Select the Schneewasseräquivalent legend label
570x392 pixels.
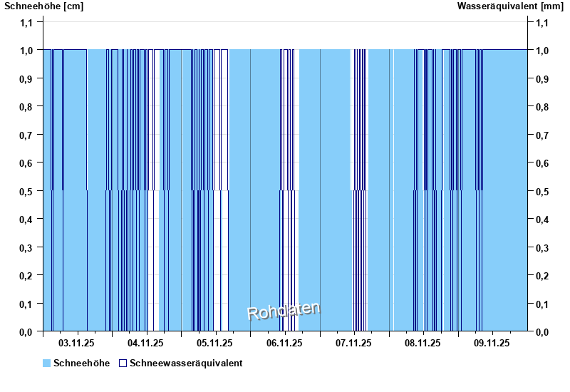[x=186, y=363]
